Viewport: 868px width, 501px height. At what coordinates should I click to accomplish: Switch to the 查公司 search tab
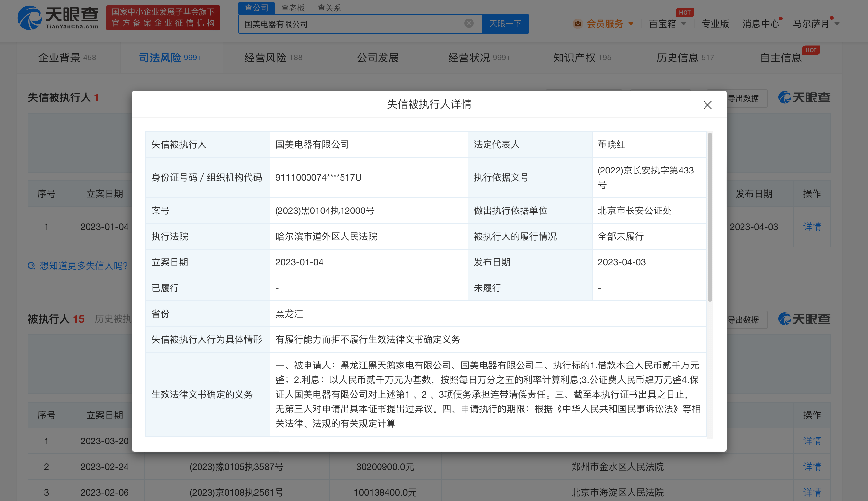pos(257,8)
